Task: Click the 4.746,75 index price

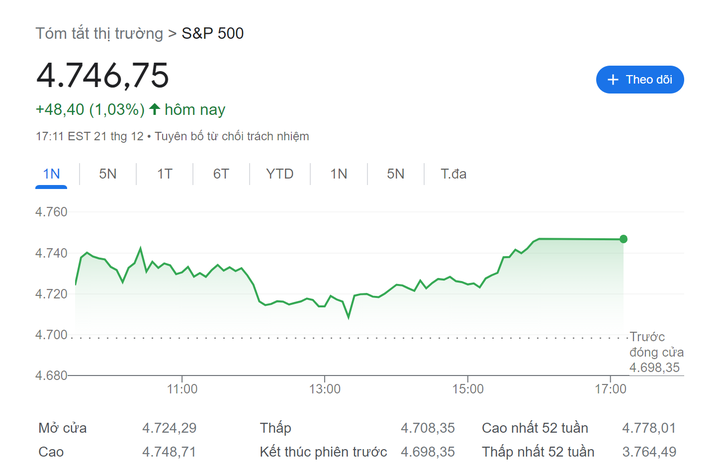Action: [x=103, y=76]
